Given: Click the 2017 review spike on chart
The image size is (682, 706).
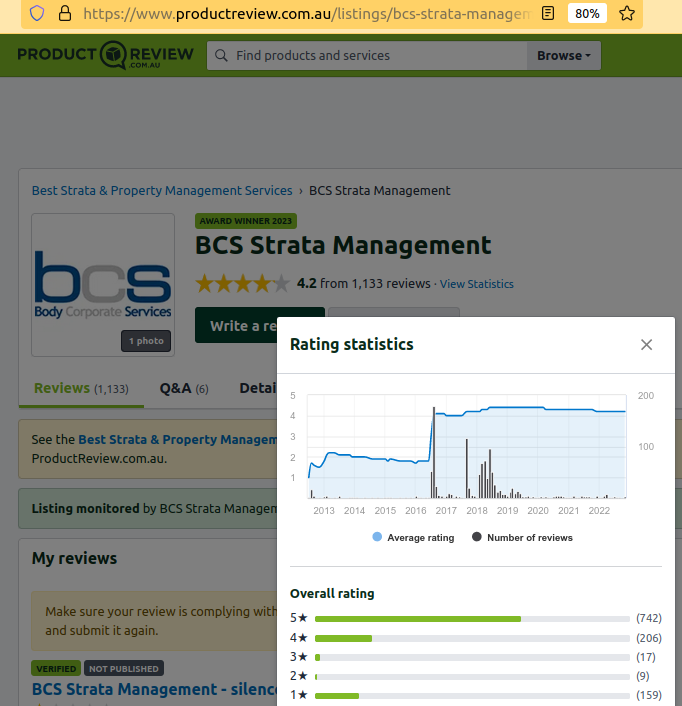Looking at the screenshot, I should (434, 452).
